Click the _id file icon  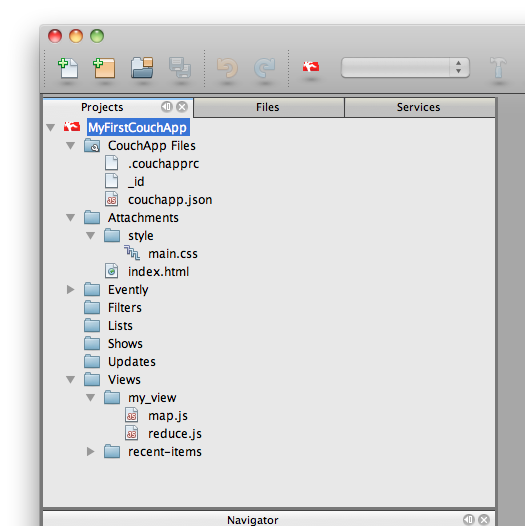111,181
